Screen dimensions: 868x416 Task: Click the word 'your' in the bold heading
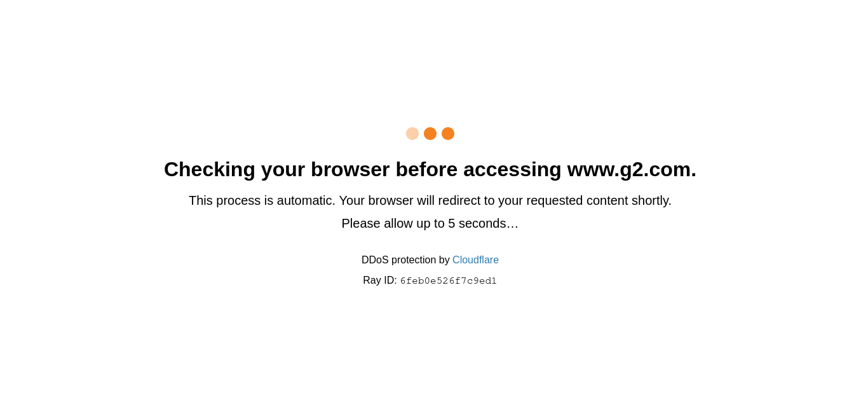point(283,169)
